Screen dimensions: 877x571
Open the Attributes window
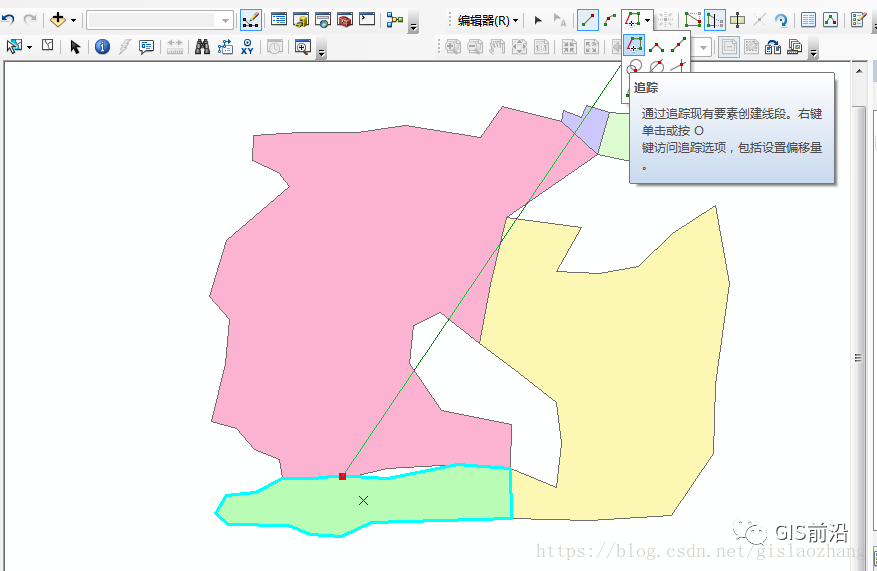coord(808,21)
